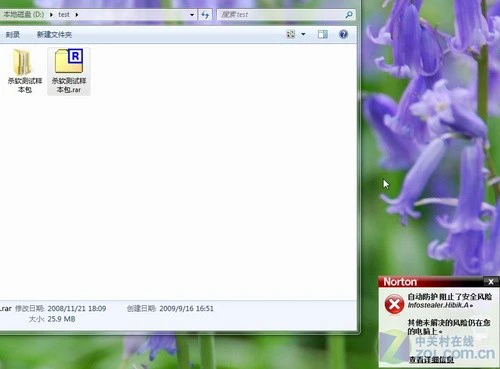500x369 pixels.
Task: Click test in the address path
Action: click(64, 15)
